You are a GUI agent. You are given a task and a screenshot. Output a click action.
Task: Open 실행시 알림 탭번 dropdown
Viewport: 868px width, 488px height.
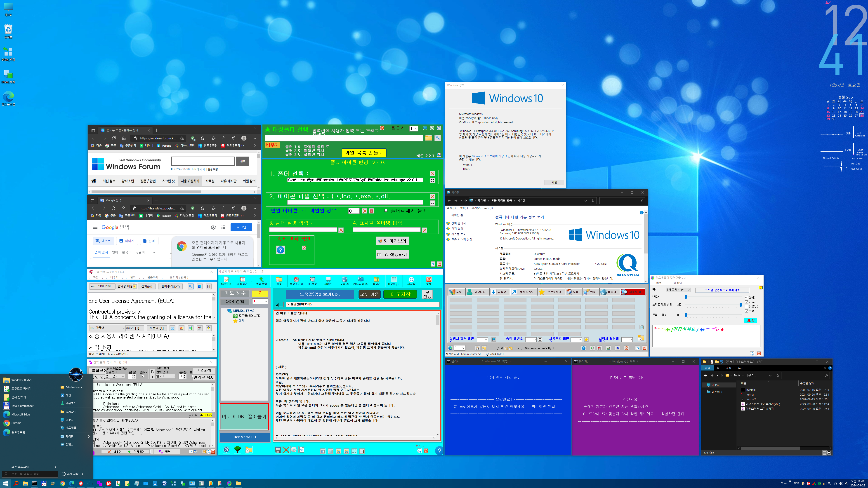(x=482, y=340)
